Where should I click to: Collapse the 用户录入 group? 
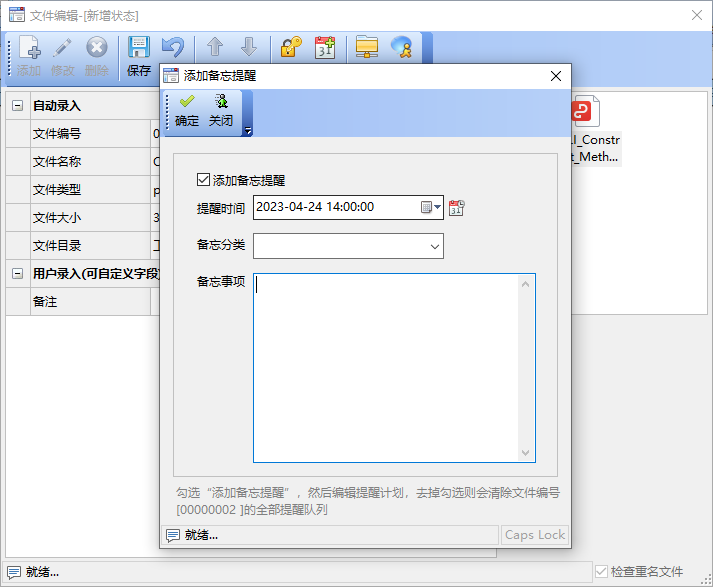(17, 274)
